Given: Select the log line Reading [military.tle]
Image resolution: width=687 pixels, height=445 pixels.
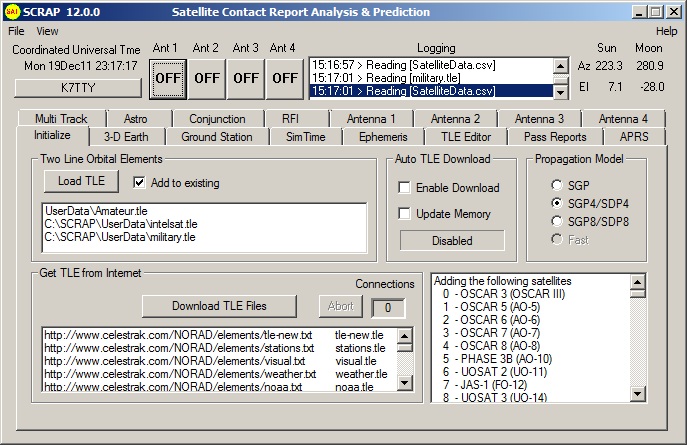Looking at the screenshot, I should pyautogui.click(x=431, y=78).
